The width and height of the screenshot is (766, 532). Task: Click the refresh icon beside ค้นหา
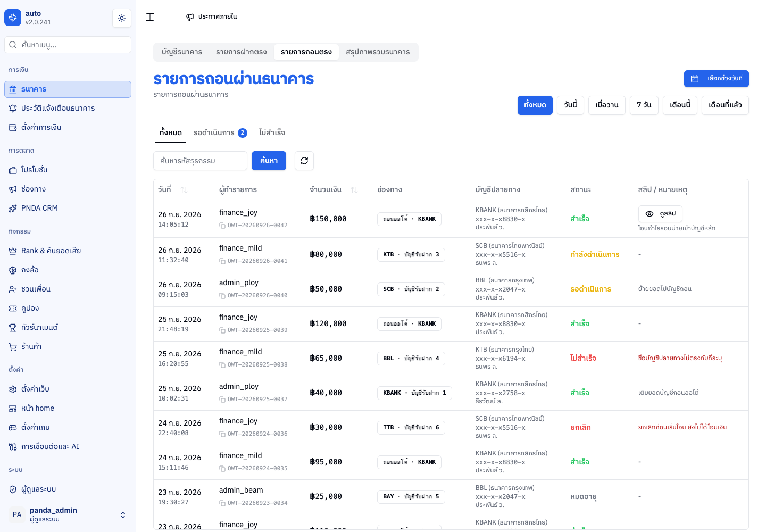(304, 161)
